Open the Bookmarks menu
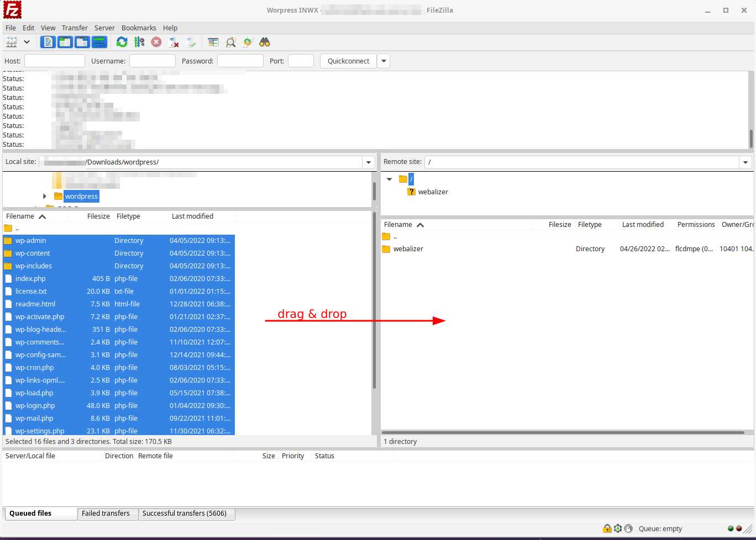 [139, 28]
